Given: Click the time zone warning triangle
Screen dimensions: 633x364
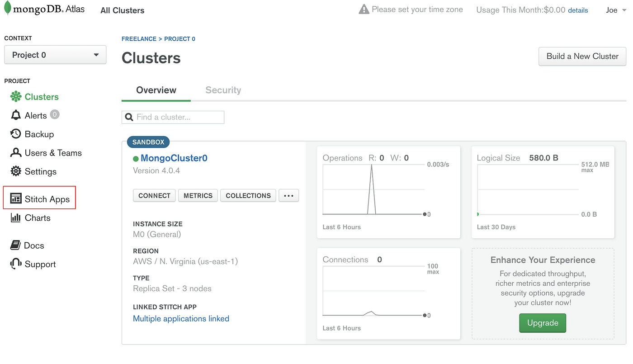Looking at the screenshot, I should click(x=364, y=8).
